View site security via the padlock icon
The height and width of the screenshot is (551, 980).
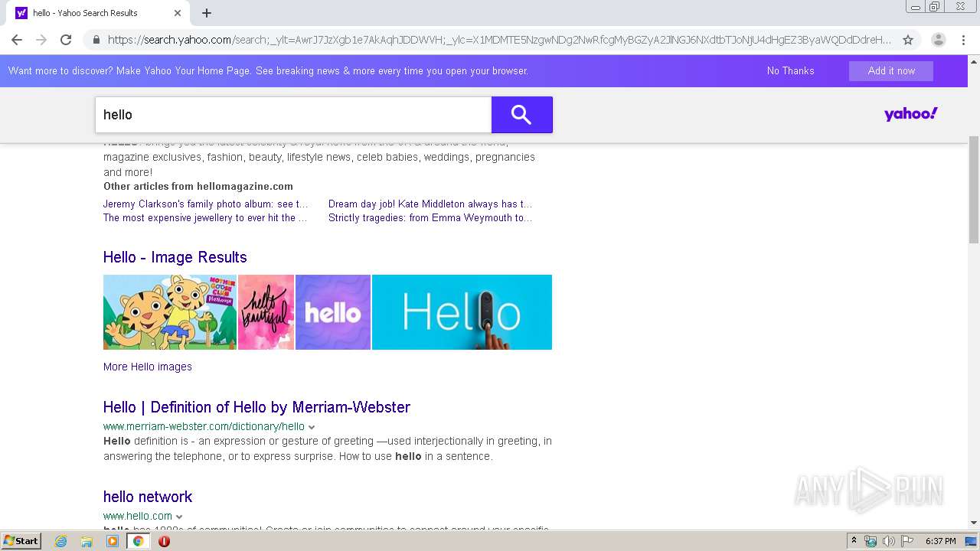pos(96,40)
